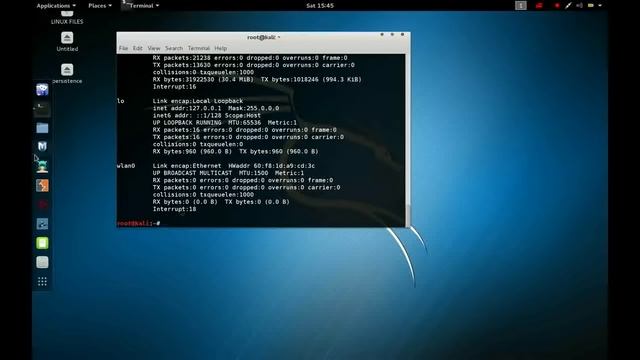Click the workspace indicator in top bar

point(520,5)
